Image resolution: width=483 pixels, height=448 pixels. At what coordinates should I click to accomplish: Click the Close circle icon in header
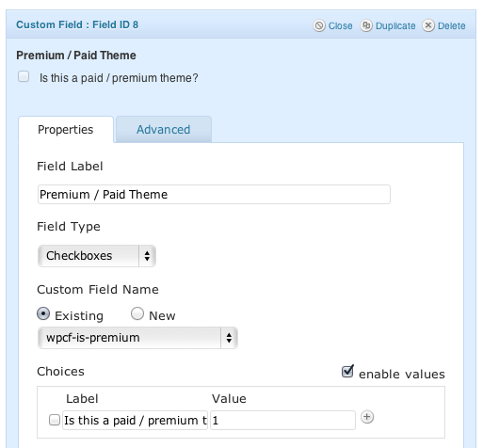[319, 25]
